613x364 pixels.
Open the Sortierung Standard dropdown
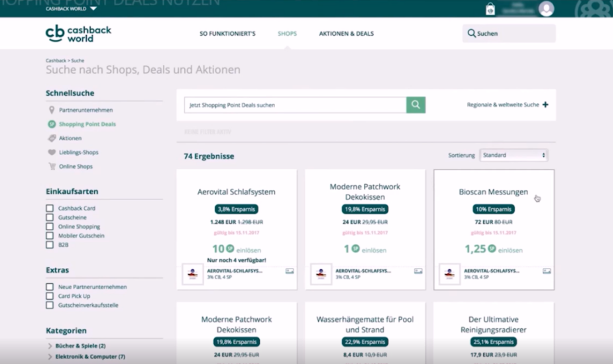(514, 155)
